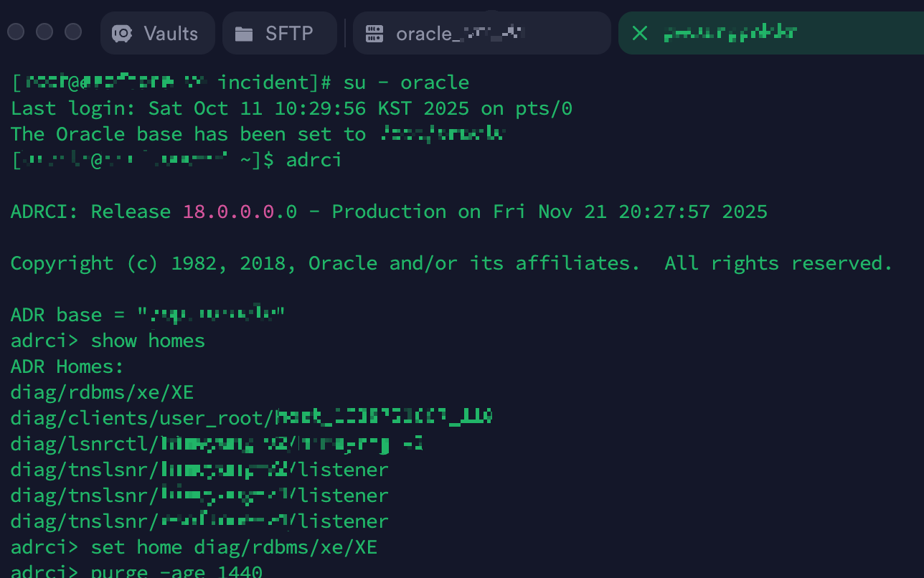Click 'diag/rdbms/xe/XE' listed under ADR Homes
Image resolution: width=924 pixels, height=578 pixels.
point(102,392)
